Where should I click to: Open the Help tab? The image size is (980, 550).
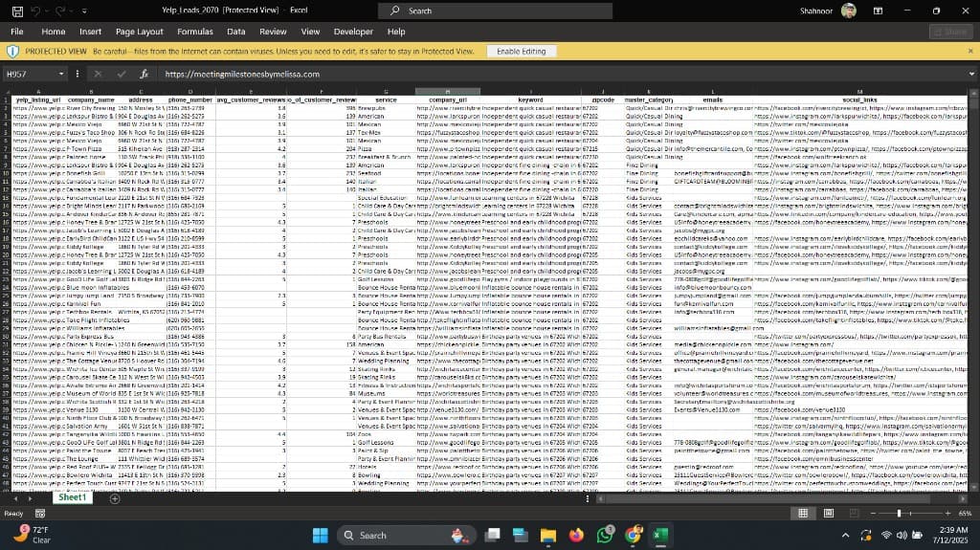pos(395,32)
